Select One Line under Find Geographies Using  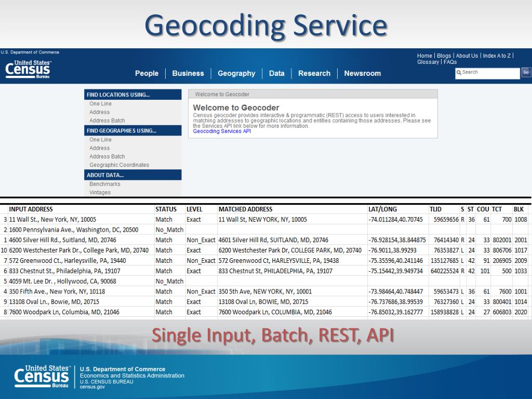click(100, 139)
